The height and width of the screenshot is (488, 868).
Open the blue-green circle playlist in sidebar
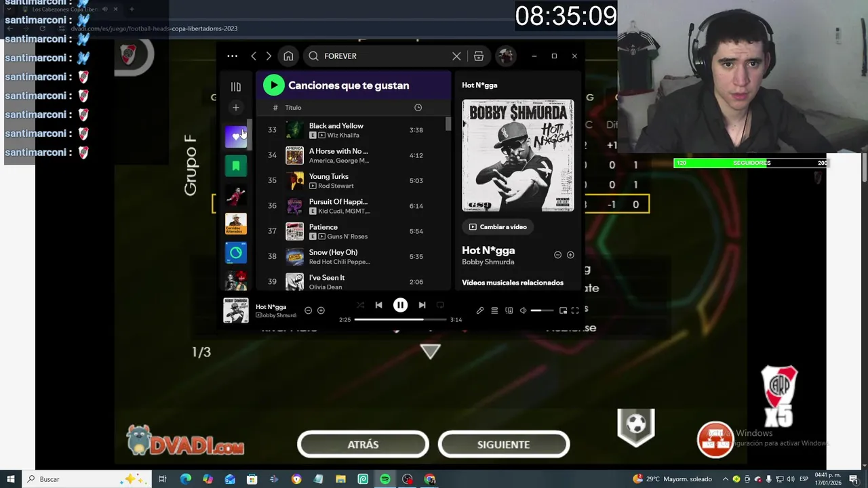click(x=236, y=253)
